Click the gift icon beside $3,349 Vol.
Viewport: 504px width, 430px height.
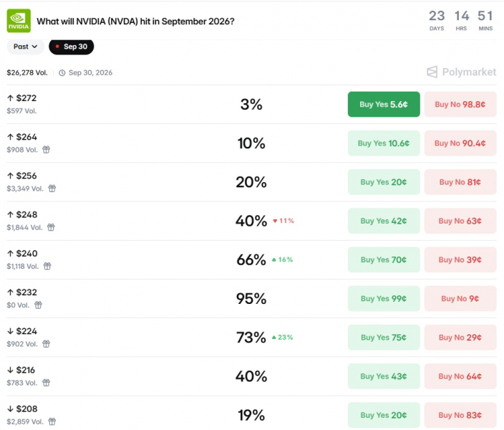[x=52, y=188]
